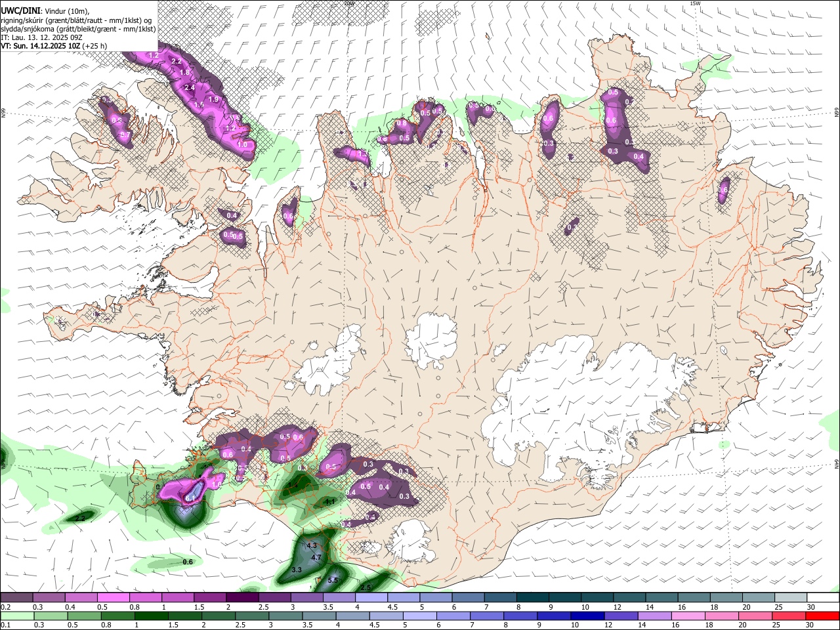840x630 pixels.
Task: Click the 2.4 snowfall value in Westfjords
Action: coord(190,87)
